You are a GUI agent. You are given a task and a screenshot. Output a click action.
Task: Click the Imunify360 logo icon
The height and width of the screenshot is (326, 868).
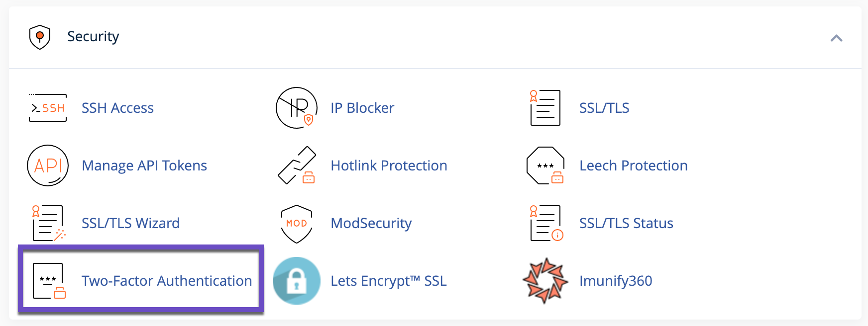click(545, 281)
